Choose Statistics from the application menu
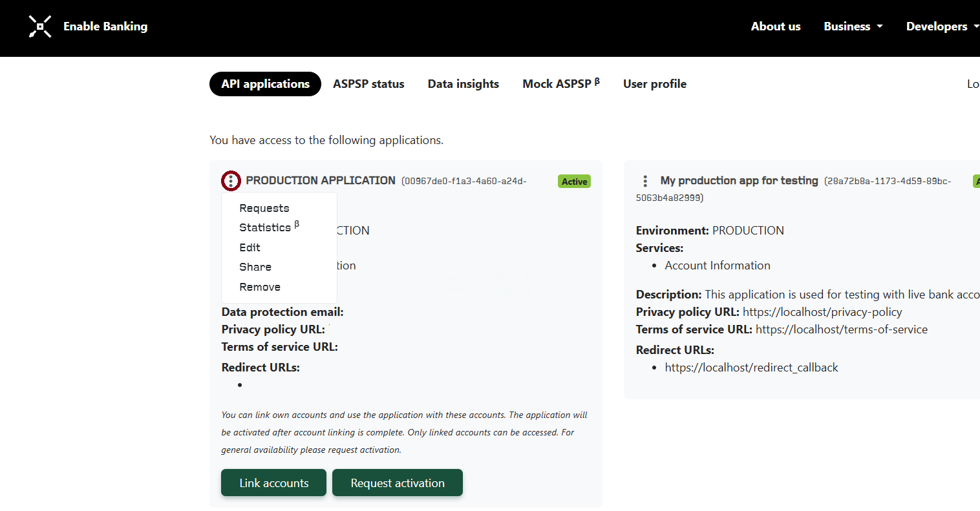 click(x=269, y=227)
